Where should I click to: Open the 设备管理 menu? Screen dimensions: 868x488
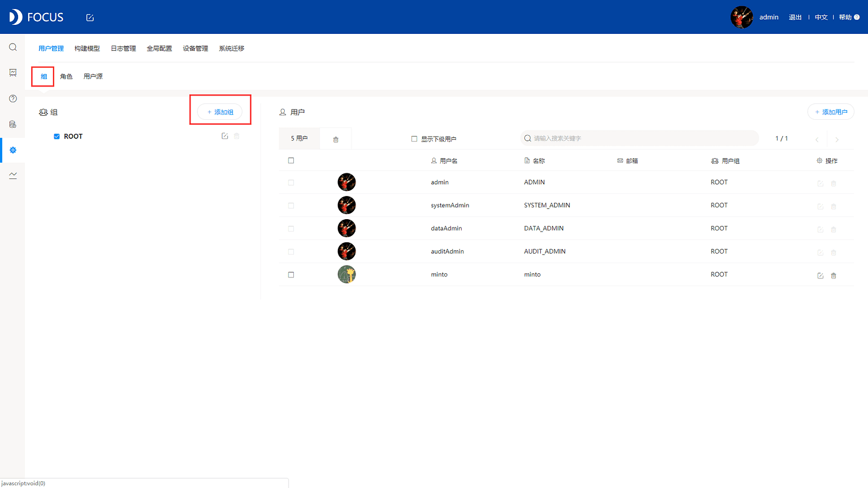(196, 49)
